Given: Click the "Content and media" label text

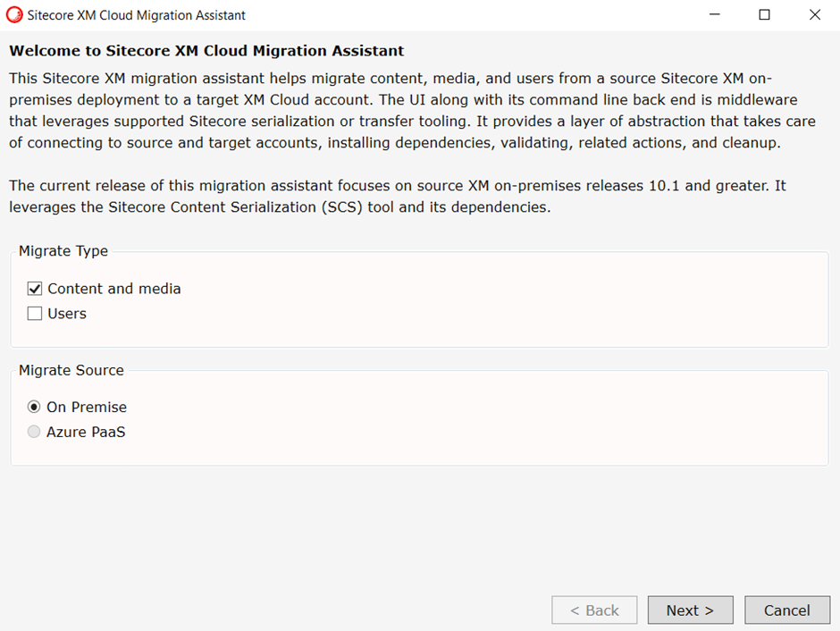Looking at the screenshot, I should tap(114, 289).
